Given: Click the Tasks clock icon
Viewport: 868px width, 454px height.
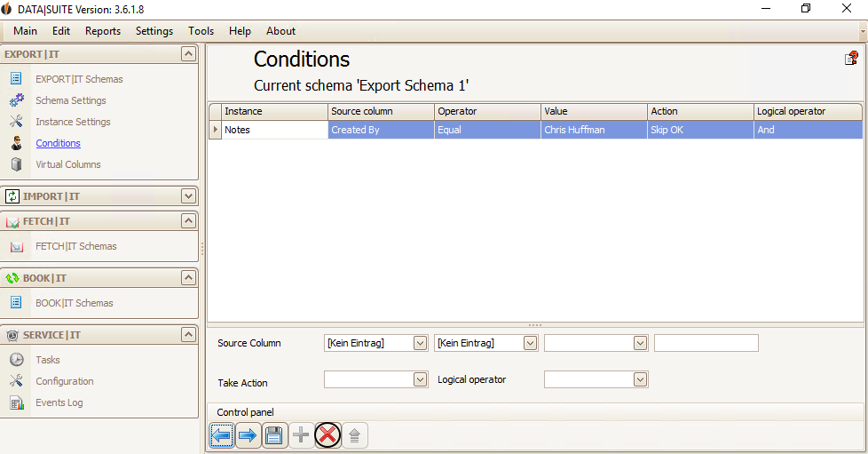Looking at the screenshot, I should [17, 360].
